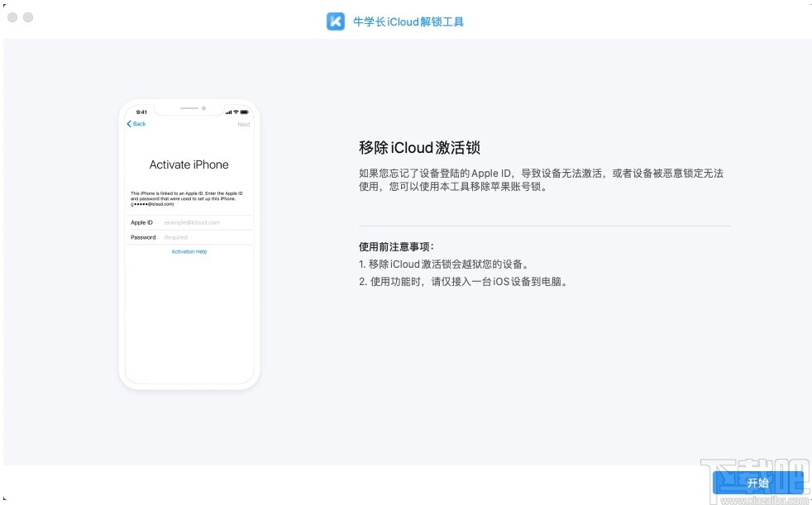Click the back chevron icon on the Activate iPhone screen
Viewport: 812px width, 505px height.
[130, 123]
